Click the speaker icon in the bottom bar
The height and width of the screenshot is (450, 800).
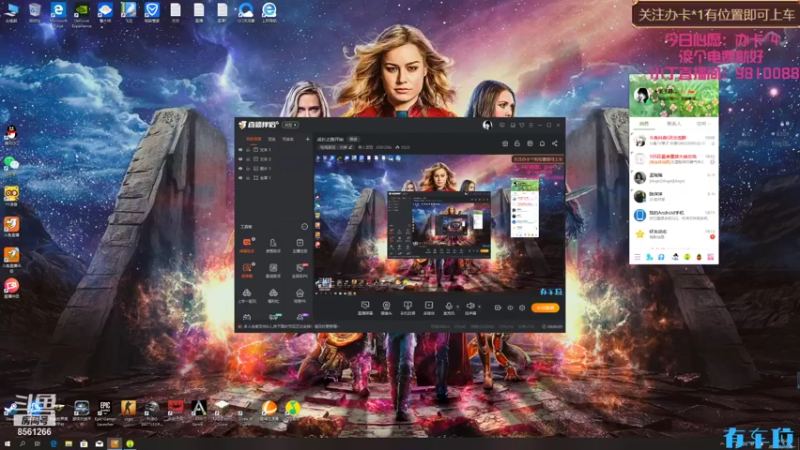(x=470, y=308)
